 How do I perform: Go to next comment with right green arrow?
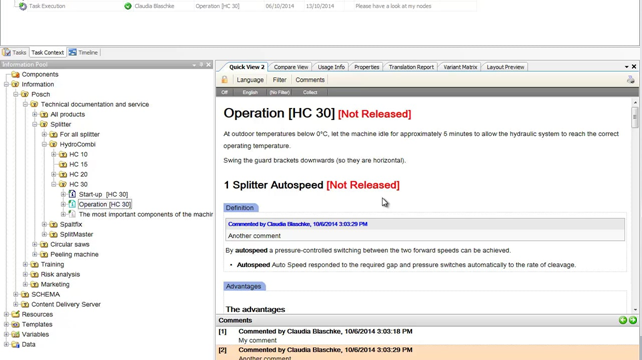633,320
